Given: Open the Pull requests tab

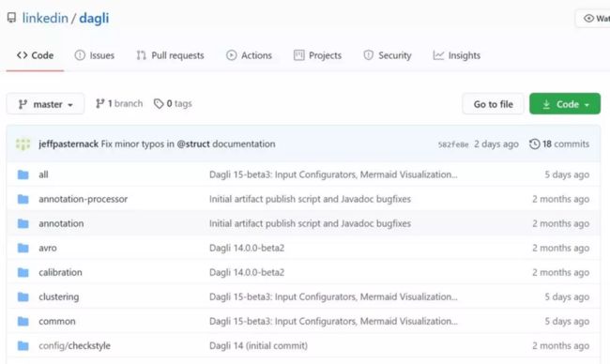Looking at the screenshot, I should point(170,55).
